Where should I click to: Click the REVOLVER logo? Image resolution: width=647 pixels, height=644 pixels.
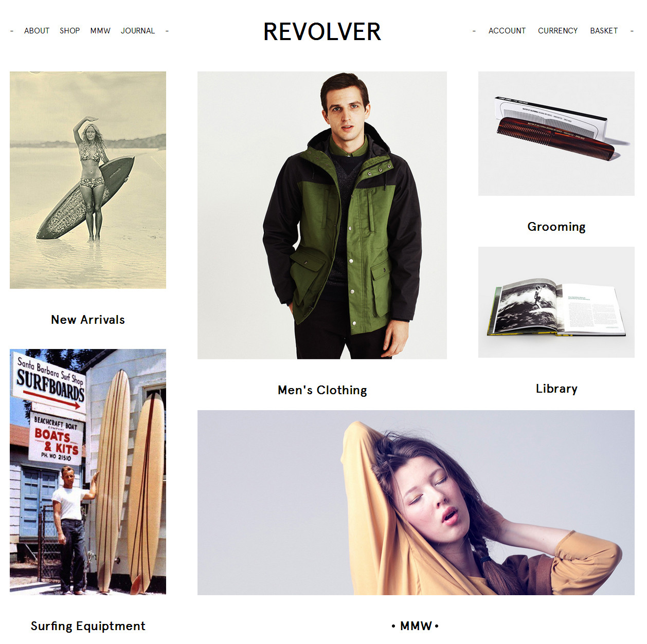(322, 32)
